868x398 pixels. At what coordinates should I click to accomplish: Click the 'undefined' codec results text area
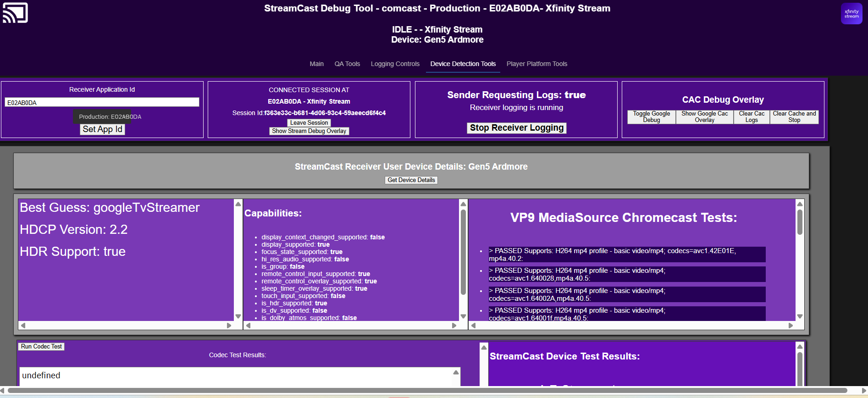click(x=236, y=376)
